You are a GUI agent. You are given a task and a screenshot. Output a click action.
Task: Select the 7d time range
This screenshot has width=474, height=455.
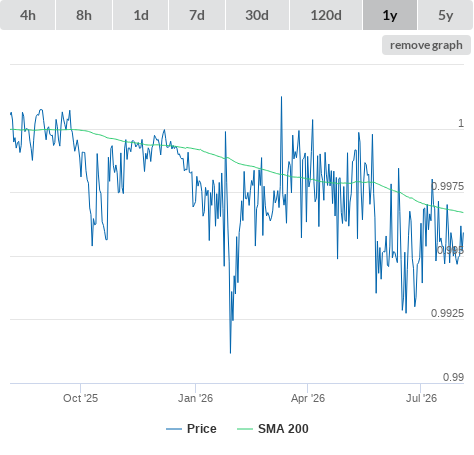pos(197,15)
